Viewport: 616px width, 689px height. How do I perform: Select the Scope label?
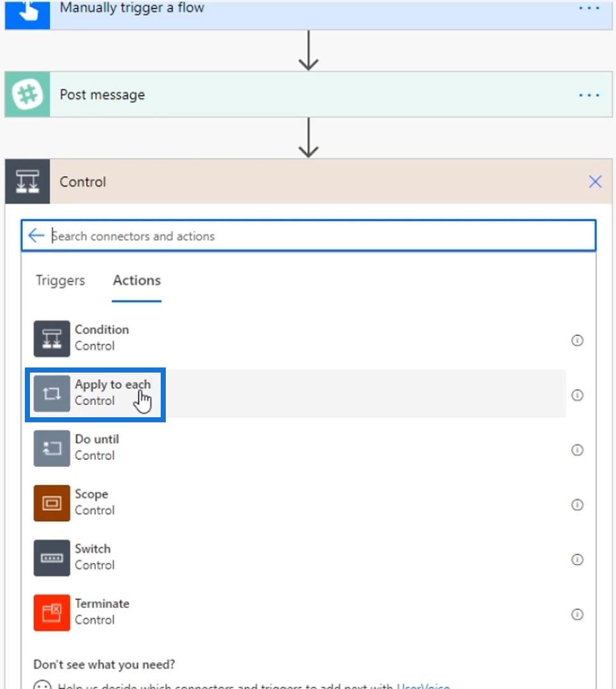pos(91,494)
